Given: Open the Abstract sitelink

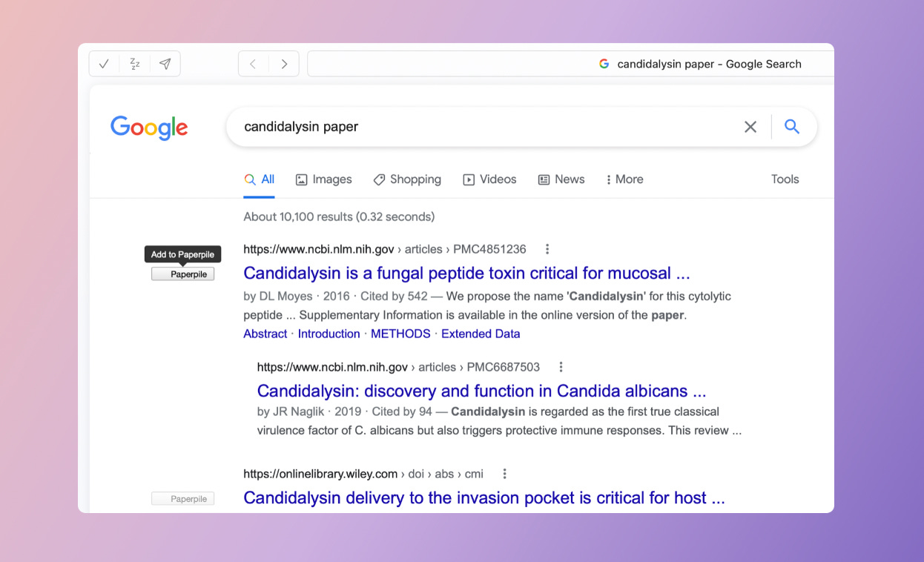Looking at the screenshot, I should pos(265,334).
